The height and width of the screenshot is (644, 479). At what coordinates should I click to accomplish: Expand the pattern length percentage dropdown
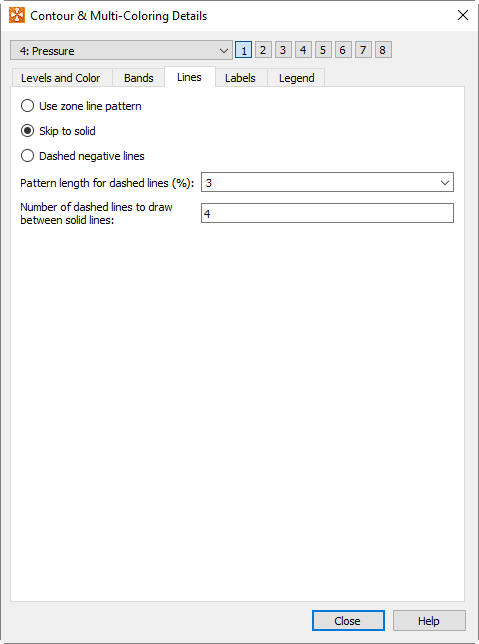[x=327, y=182]
